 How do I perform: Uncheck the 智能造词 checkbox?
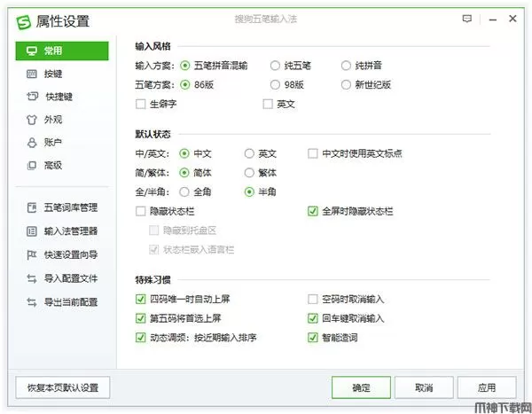click(312, 337)
